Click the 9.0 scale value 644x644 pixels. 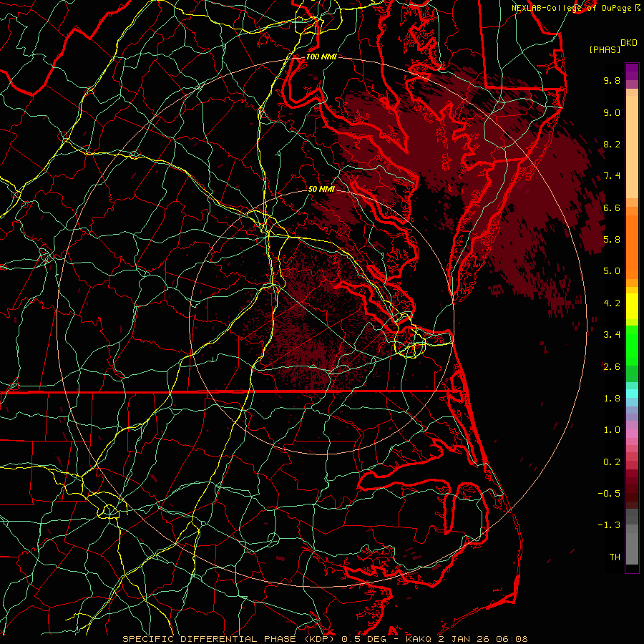pos(612,112)
